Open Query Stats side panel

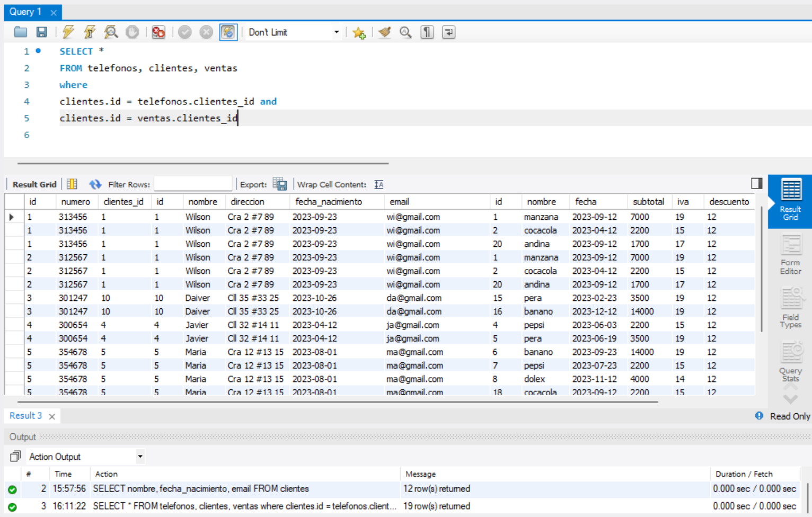pos(790,362)
